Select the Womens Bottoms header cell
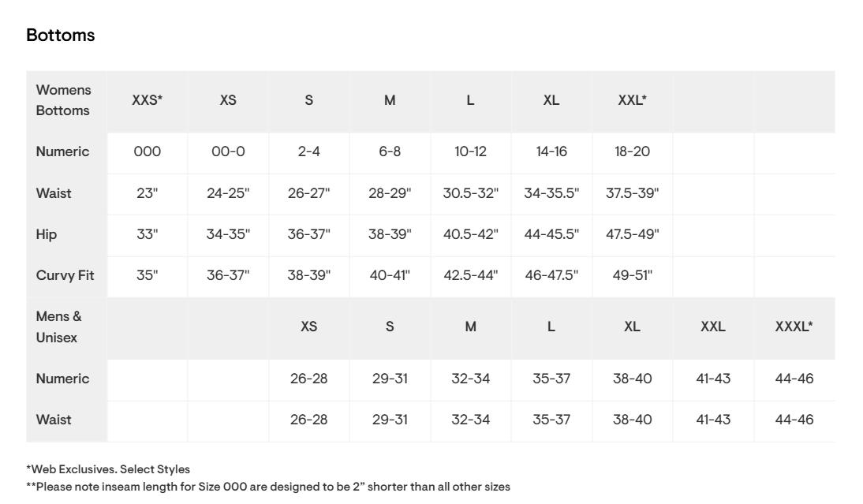Screen dimensions: 863x504 tap(63, 101)
